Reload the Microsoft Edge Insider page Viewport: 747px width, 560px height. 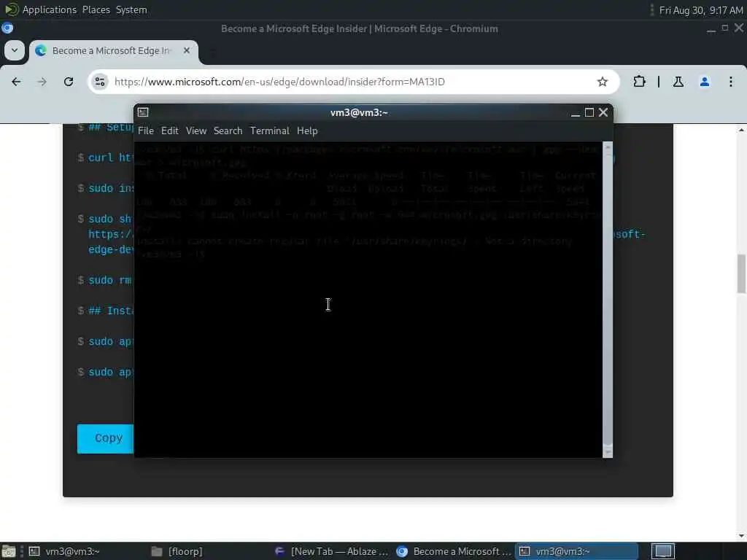click(69, 82)
